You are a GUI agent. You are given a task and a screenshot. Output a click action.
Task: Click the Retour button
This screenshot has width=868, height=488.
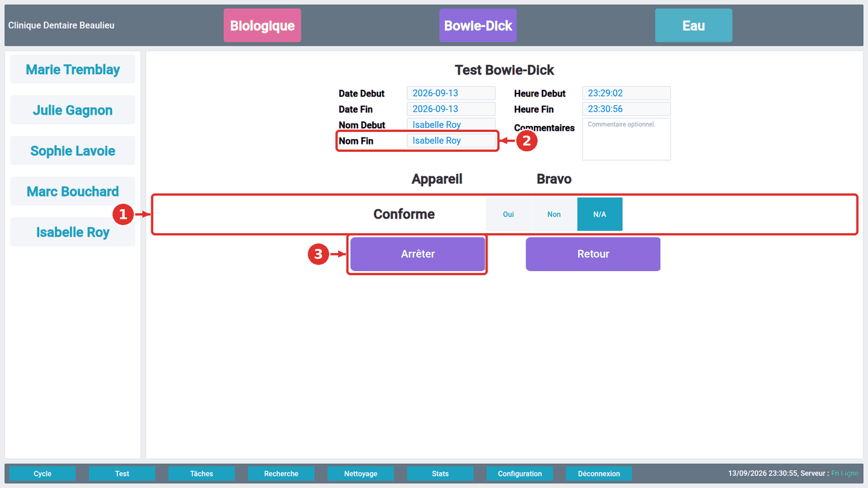click(593, 254)
